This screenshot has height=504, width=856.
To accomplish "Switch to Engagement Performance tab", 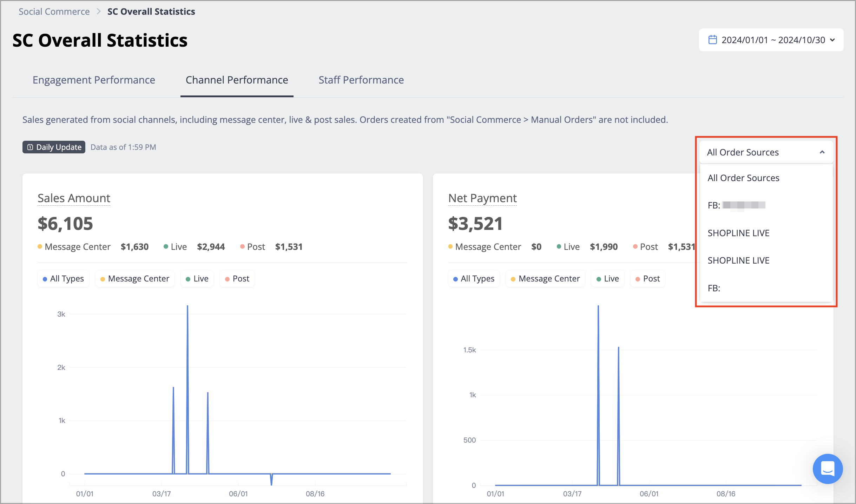I will tap(94, 80).
